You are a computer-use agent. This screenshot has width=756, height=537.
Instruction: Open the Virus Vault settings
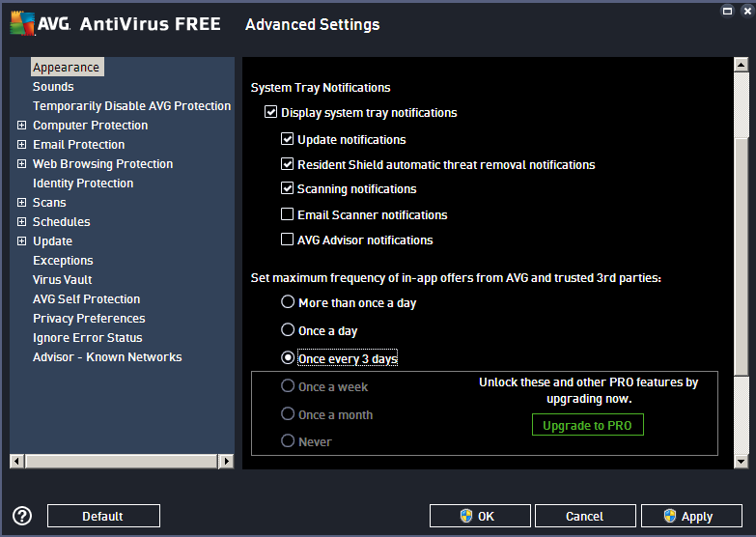click(63, 280)
